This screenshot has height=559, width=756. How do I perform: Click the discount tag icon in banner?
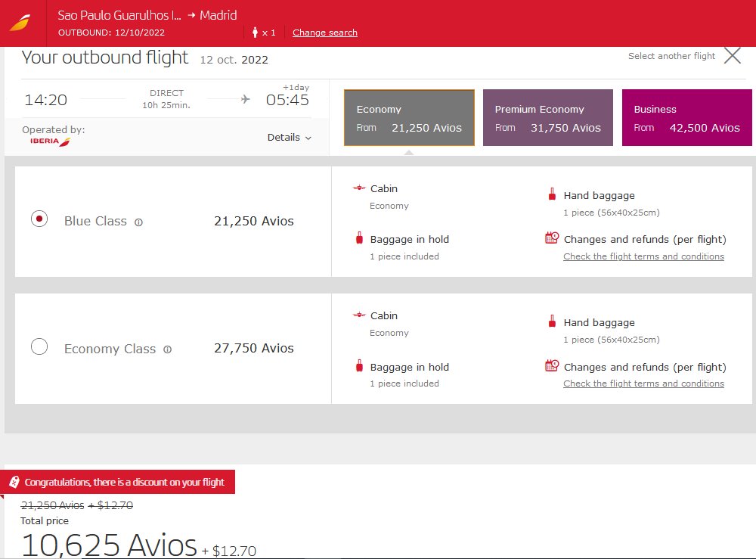tap(14, 482)
